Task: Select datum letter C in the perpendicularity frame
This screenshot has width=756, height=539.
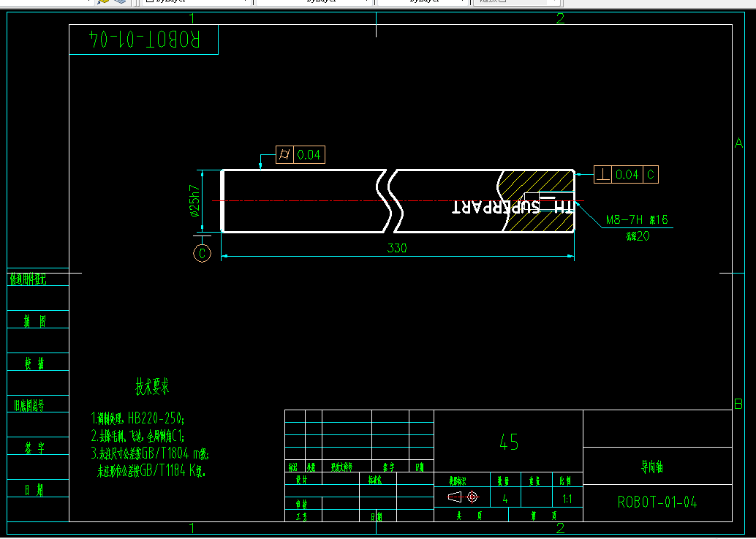Action: pos(651,175)
